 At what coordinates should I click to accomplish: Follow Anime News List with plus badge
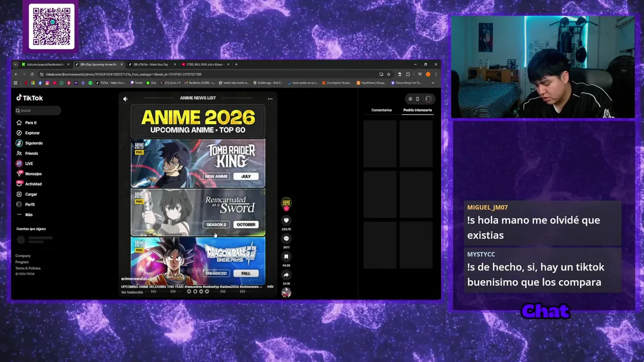286,208
